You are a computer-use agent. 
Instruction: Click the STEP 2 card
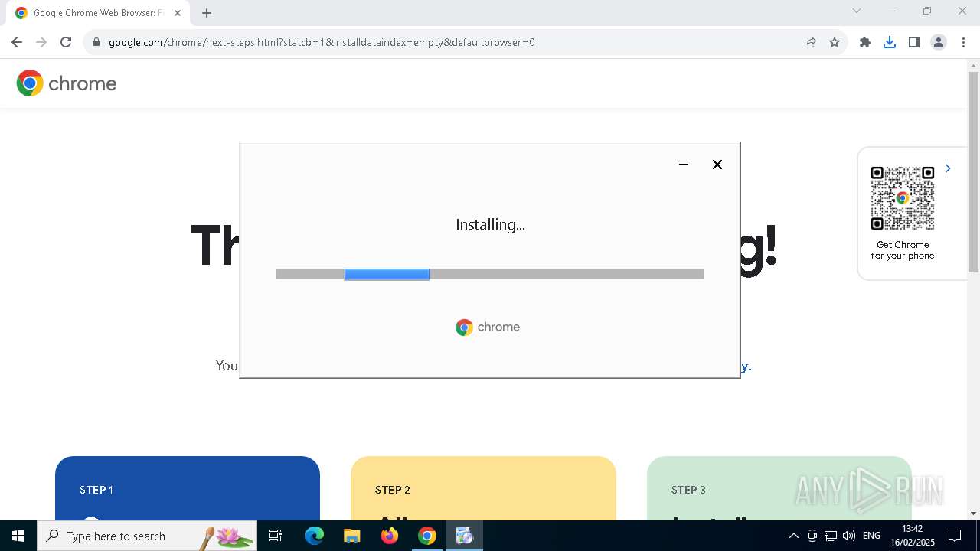pos(483,488)
